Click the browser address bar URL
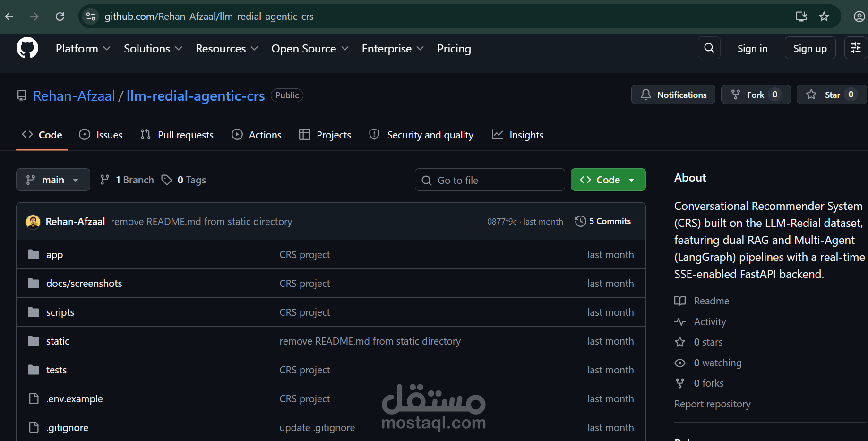 click(209, 17)
